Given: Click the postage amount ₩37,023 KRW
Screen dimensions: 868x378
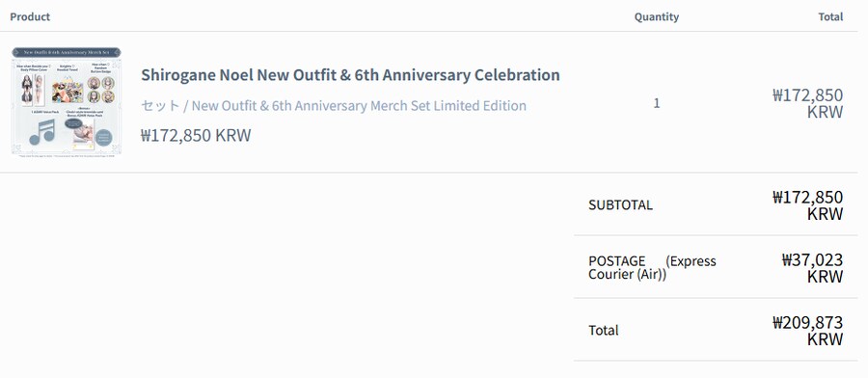Looking at the screenshot, I should (x=812, y=267).
